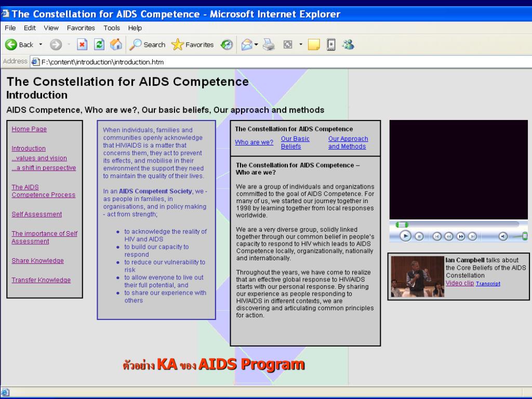The height and width of the screenshot is (399, 532).
Task: Click the Forward arrow button
Action: 56,45
